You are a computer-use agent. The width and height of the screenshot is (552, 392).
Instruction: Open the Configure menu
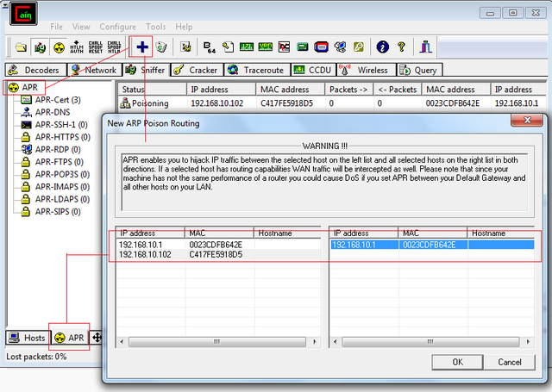(117, 27)
